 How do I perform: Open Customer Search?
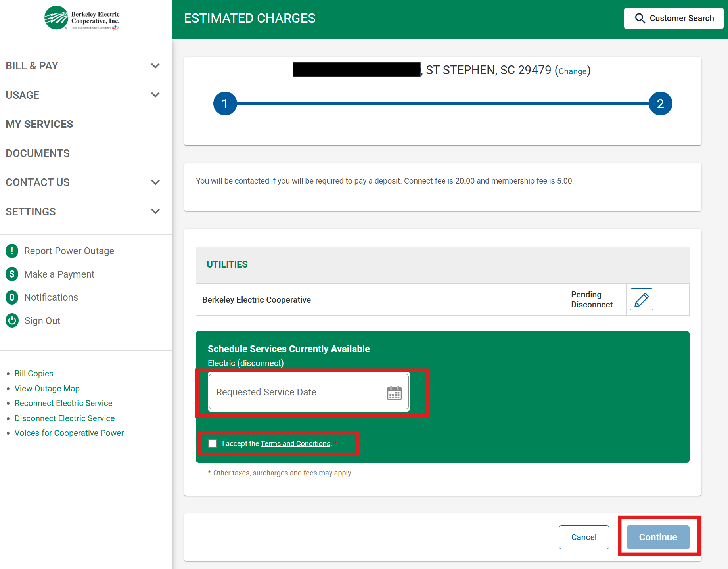pyautogui.click(x=674, y=18)
